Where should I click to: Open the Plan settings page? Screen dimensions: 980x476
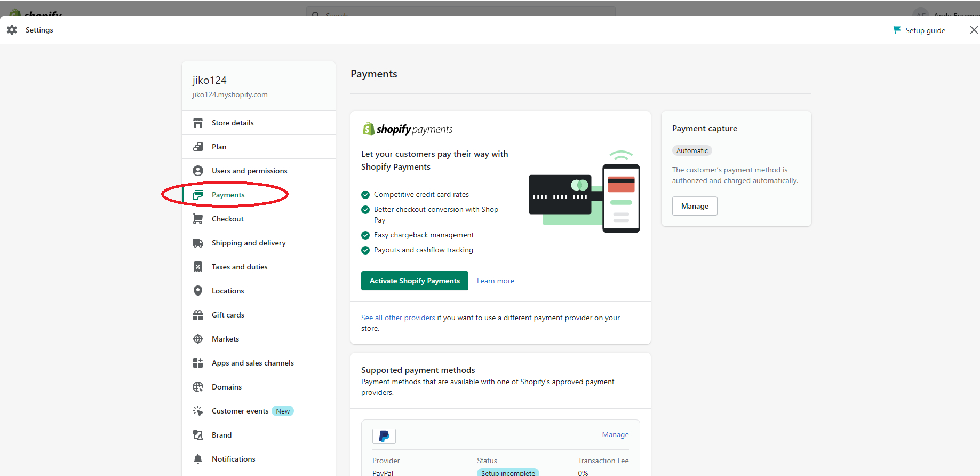tap(259, 147)
